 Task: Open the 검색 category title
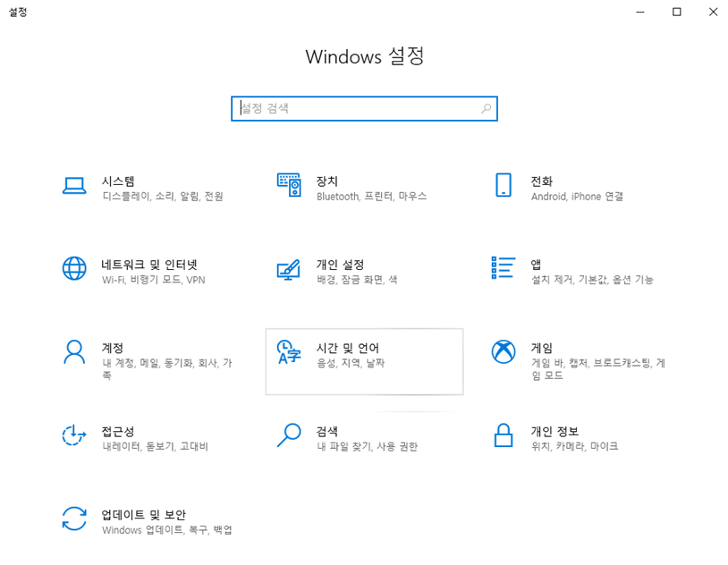click(326, 431)
